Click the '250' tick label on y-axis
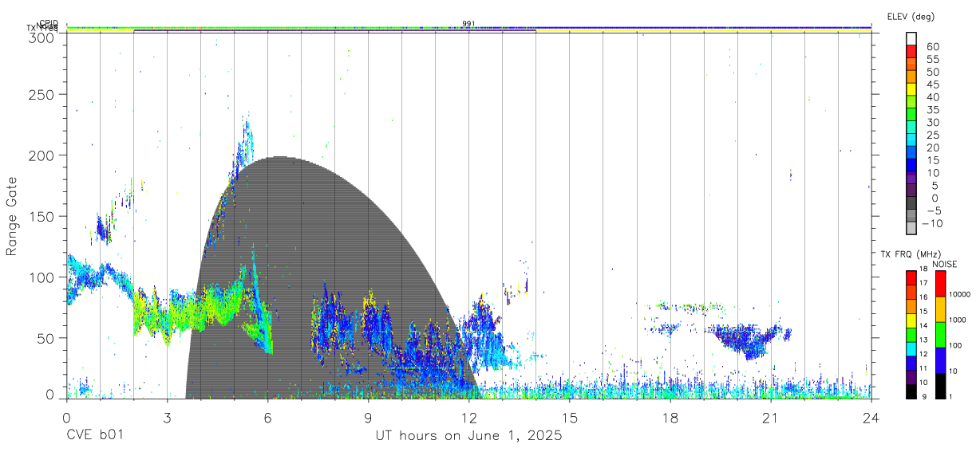980x452 pixels. 41,95
